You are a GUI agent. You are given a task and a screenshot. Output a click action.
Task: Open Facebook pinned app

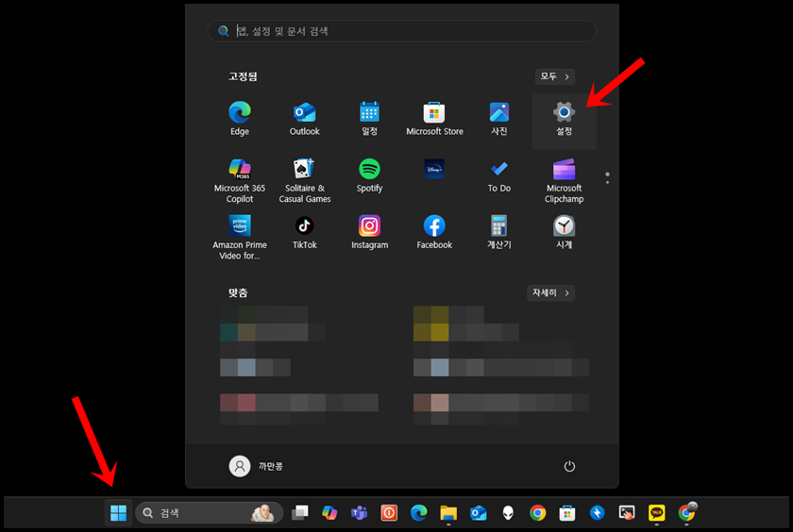coord(434,232)
